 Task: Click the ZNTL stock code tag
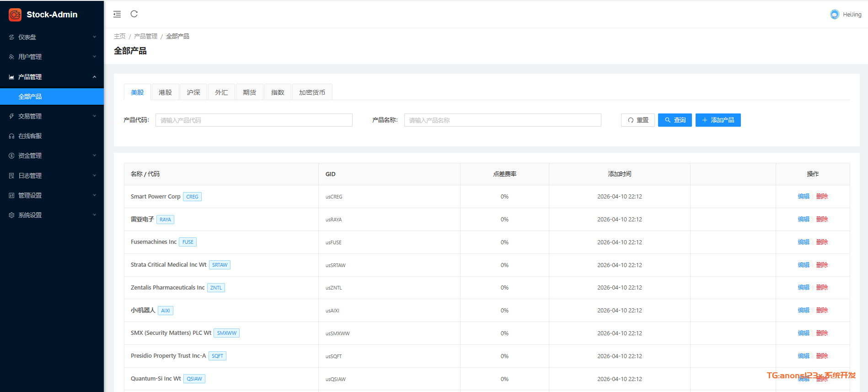[216, 288]
